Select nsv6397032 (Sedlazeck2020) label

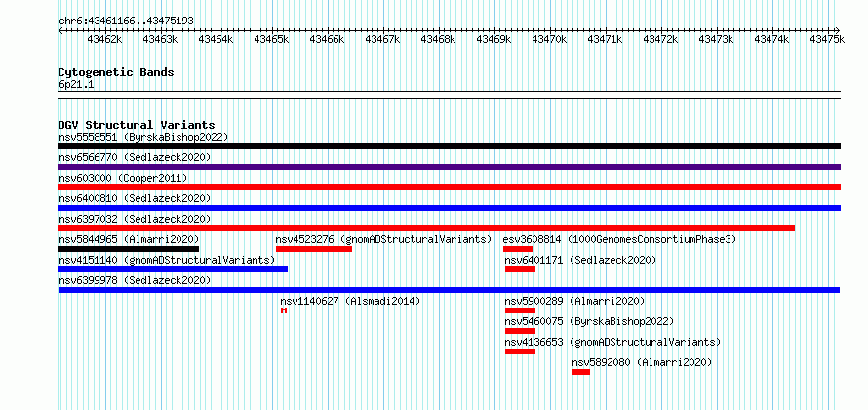point(135,219)
